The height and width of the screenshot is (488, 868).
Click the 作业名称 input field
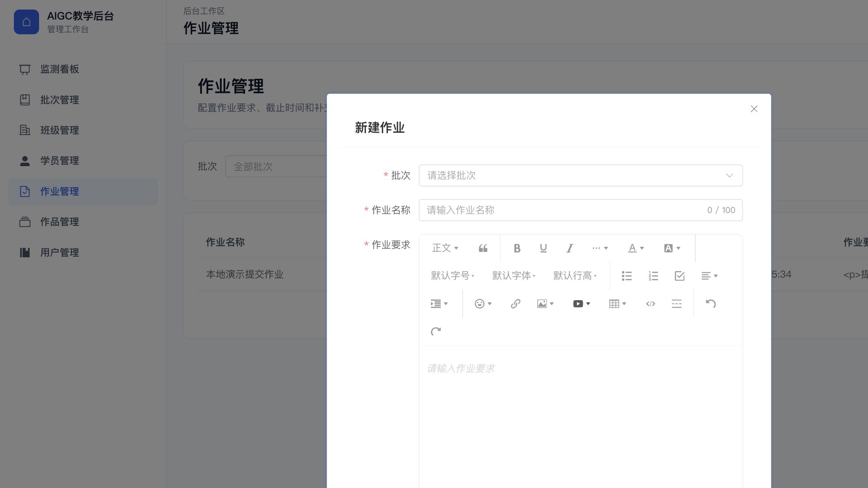(581, 210)
